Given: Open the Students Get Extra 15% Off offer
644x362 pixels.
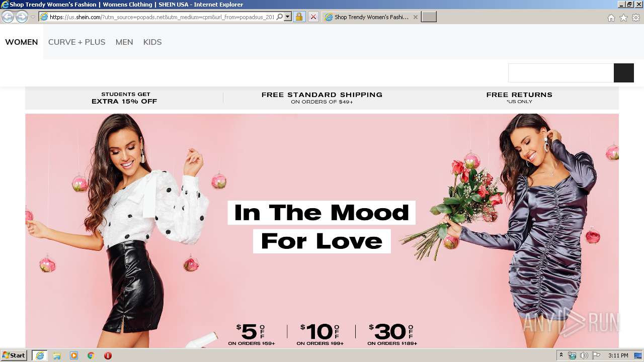Looking at the screenshot, I should pyautogui.click(x=124, y=98).
